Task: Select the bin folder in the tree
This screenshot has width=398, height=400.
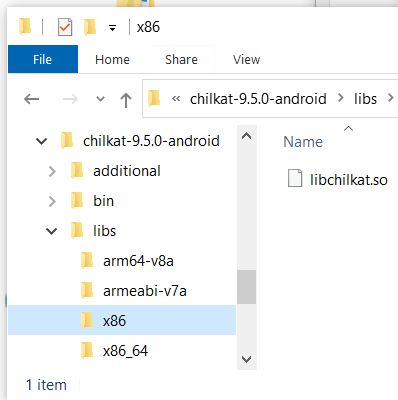Action: click(x=103, y=201)
